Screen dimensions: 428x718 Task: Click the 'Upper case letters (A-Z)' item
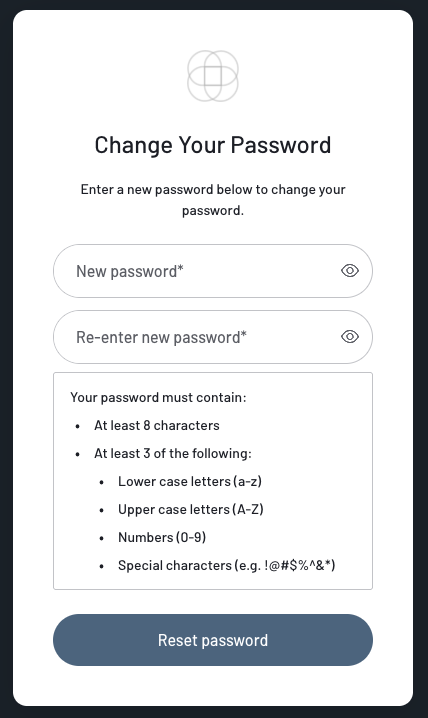pos(191,509)
